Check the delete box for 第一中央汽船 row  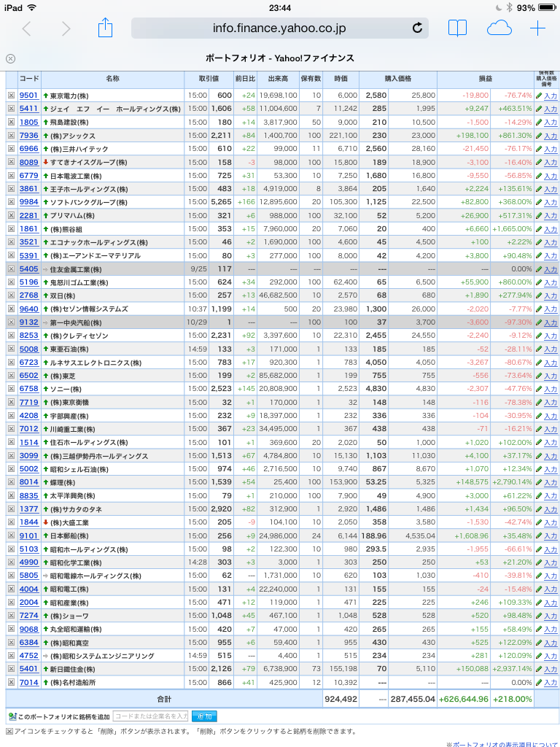11,322
